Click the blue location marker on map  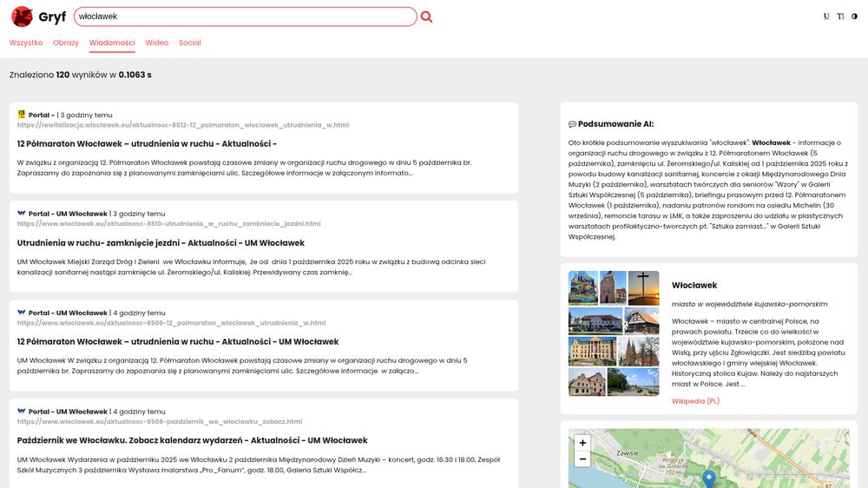coord(708,478)
